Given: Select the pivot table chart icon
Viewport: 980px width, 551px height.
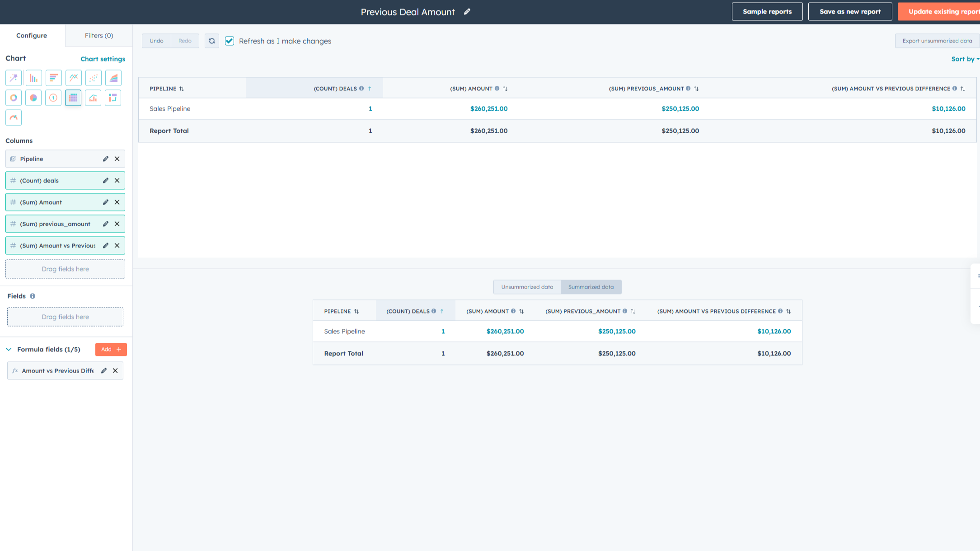Looking at the screenshot, I should pos(113,98).
